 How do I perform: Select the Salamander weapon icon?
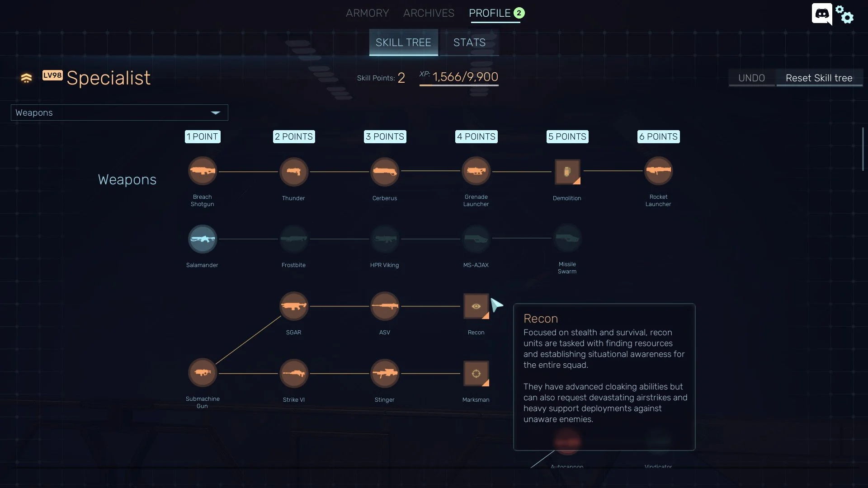202,239
